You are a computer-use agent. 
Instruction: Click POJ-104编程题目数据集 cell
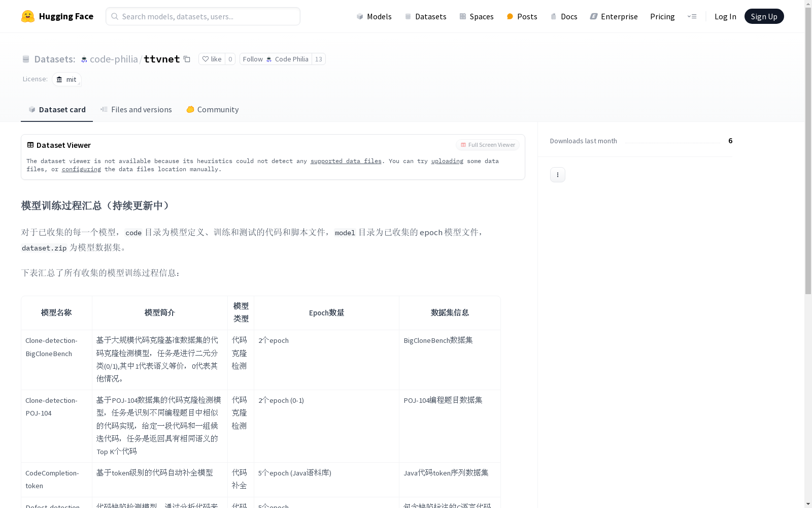(450, 426)
